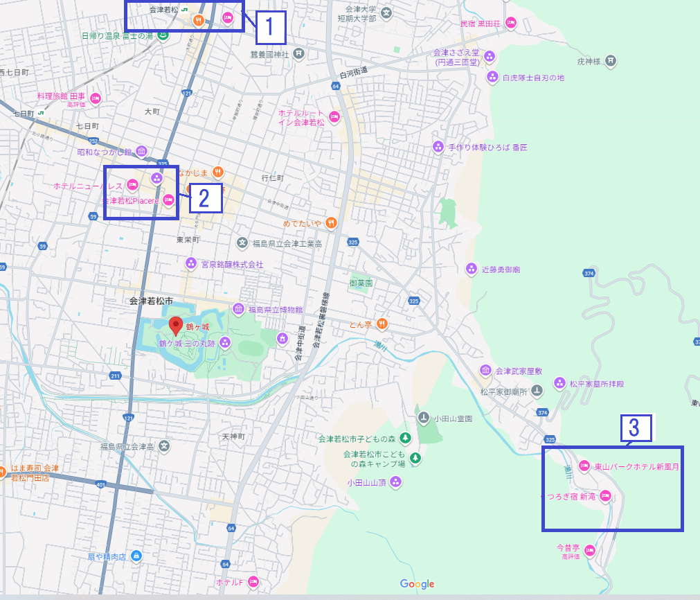Open the 宮泉銘醸株式会社 marker
Viewport: 700px width, 600px height.
(x=191, y=263)
